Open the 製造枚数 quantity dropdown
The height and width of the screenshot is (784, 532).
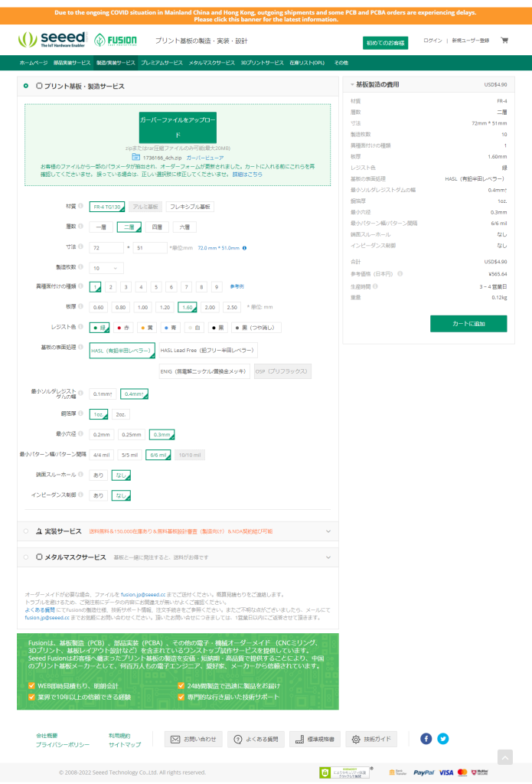pyautogui.click(x=106, y=268)
